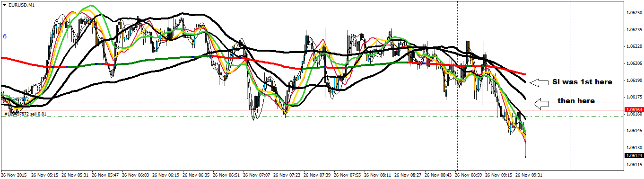Click the 1.06175 price scale value
Image resolution: width=644 pixels, height=179 pixels.
pyautogui.click(x=634, y=97)
